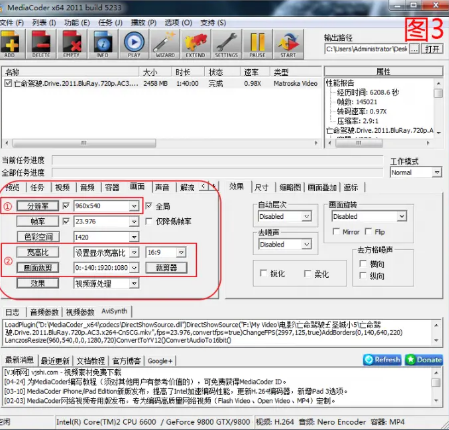This screenshot has width=449, height=430.
Task: Open the 文件 (F) menu
Action: pyautogui.click(x=12, y=23)
